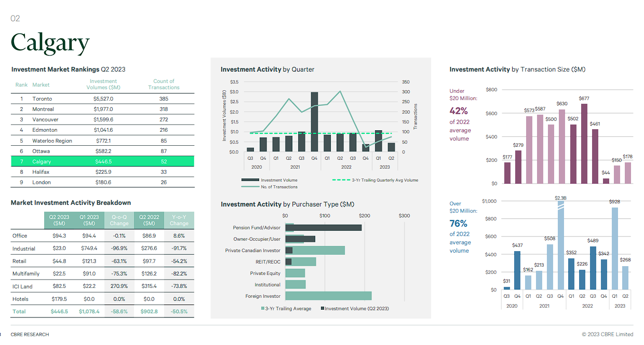Screen dimensions: 644x345
Task: Click the Total row value $446.5
Action: click(x=59, y=311)
